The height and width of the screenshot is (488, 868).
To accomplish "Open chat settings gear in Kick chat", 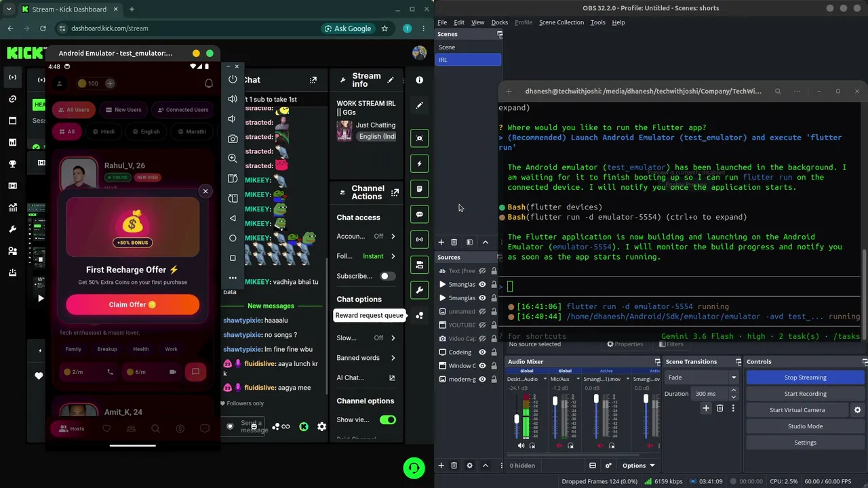I will click(x=321, y=426).
